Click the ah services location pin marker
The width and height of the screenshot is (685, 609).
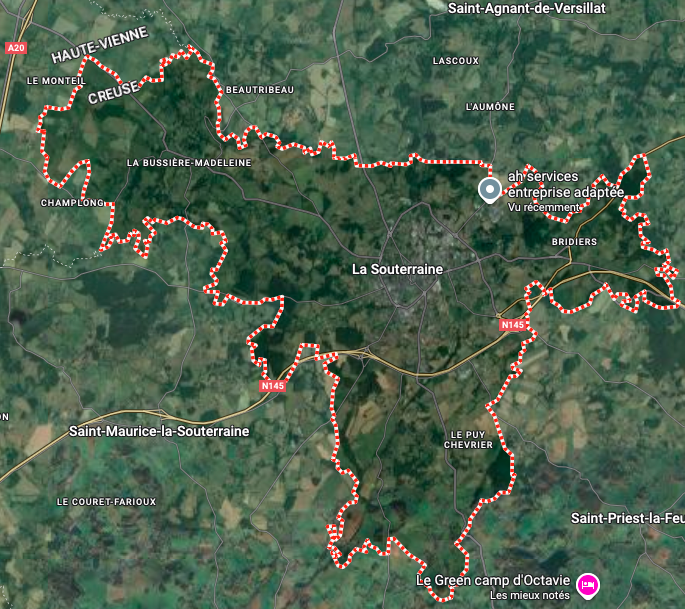490,190
